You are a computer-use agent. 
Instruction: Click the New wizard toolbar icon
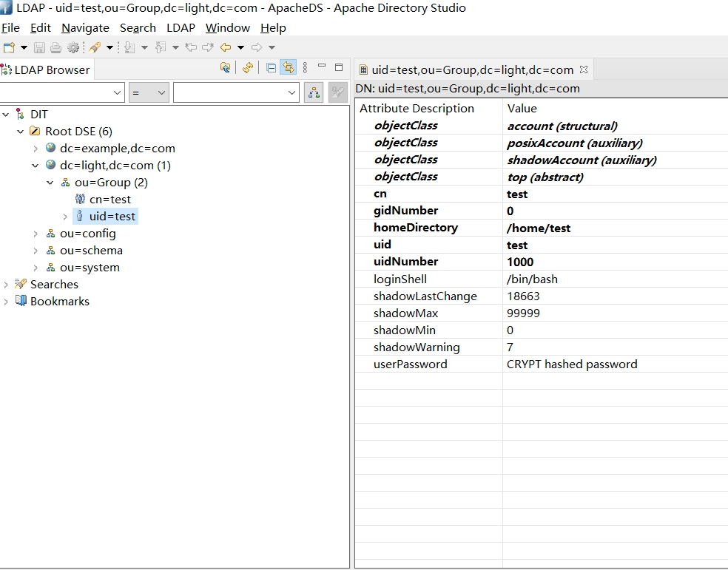[x=10, y=47]
